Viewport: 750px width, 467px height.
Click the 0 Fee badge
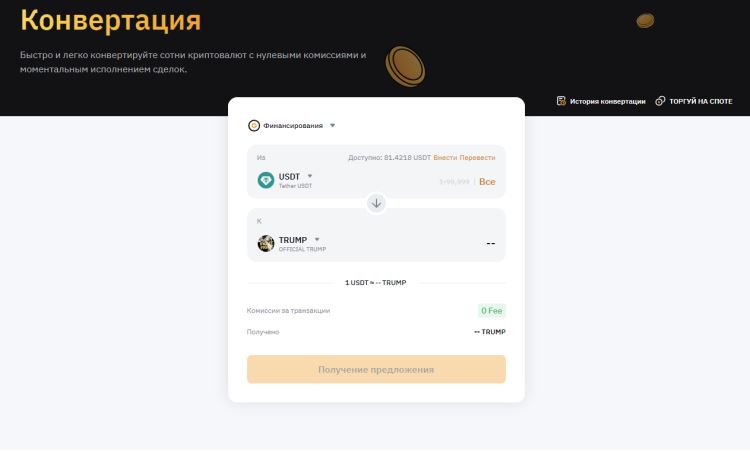click(492, 311)
